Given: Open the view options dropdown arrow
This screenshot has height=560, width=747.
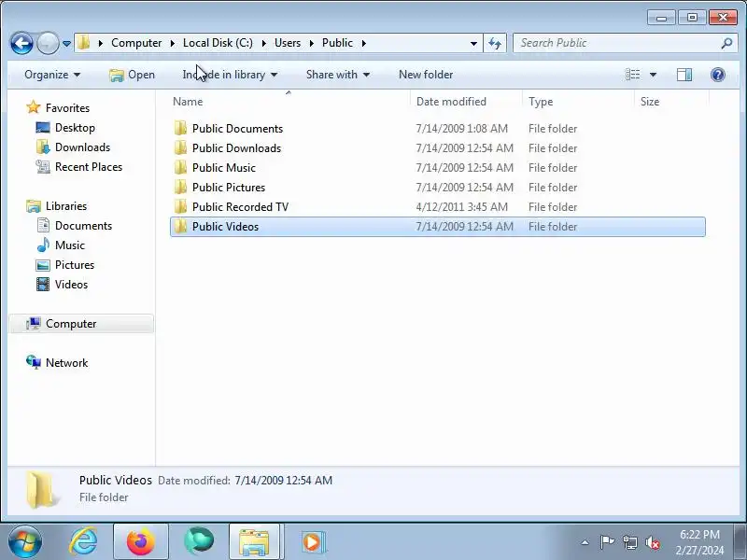Looking at the screenshot, I should [653, 75].
